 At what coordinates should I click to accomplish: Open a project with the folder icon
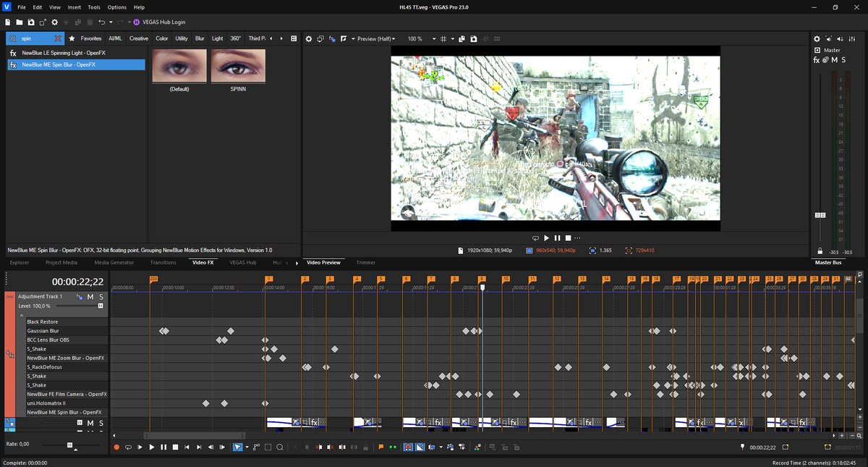click(20, 22)
